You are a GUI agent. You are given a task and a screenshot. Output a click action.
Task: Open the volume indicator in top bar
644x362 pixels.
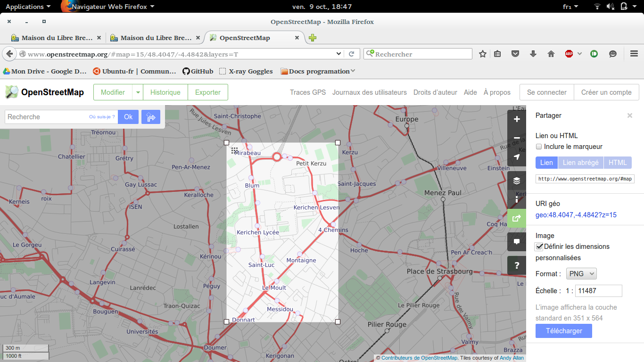611,7
